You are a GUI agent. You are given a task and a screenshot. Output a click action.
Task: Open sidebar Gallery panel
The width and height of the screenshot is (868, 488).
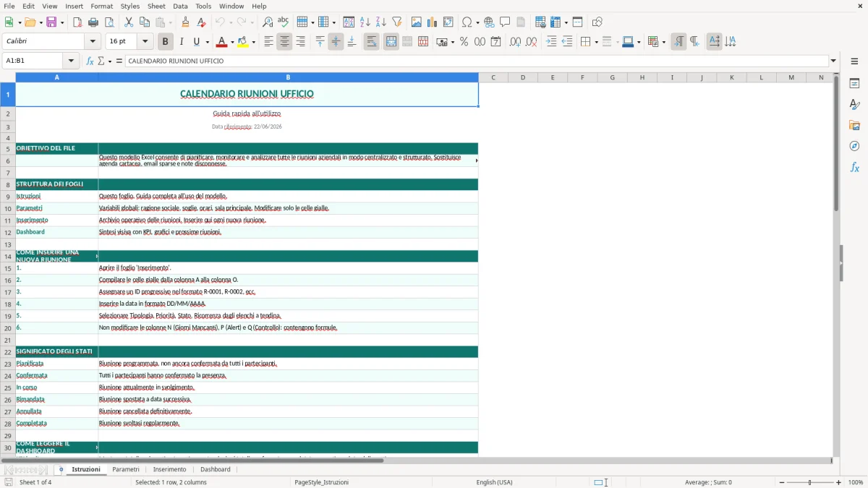(854, 126)
